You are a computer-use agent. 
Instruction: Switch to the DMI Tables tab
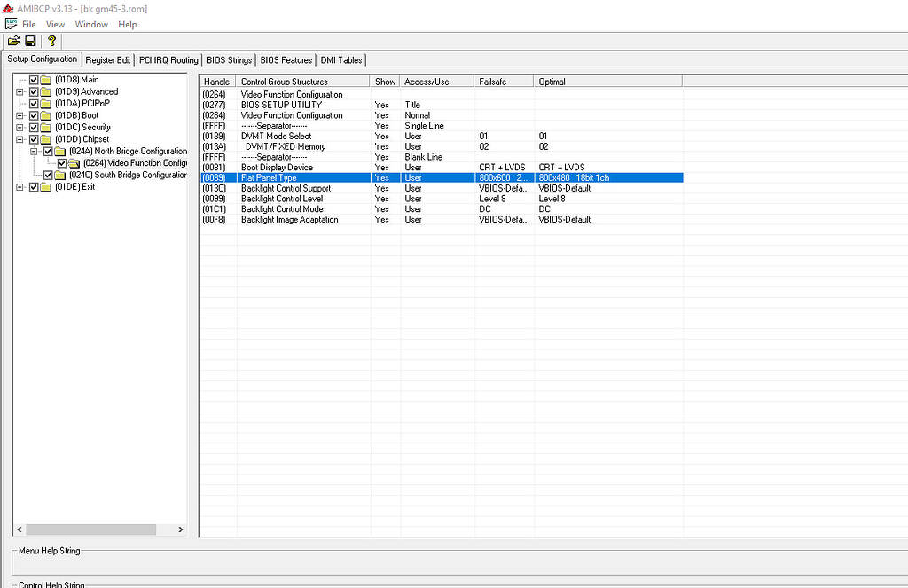point(340,59)
